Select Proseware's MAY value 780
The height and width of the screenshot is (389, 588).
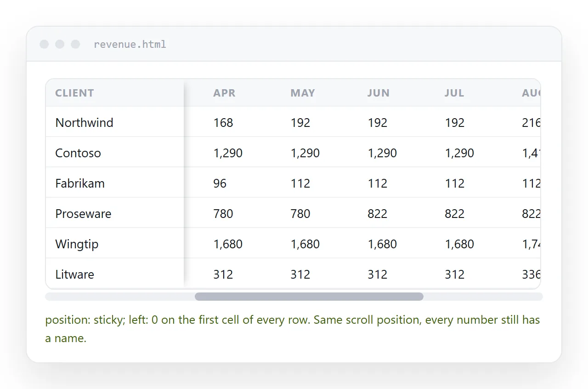(x=300, y=214)
